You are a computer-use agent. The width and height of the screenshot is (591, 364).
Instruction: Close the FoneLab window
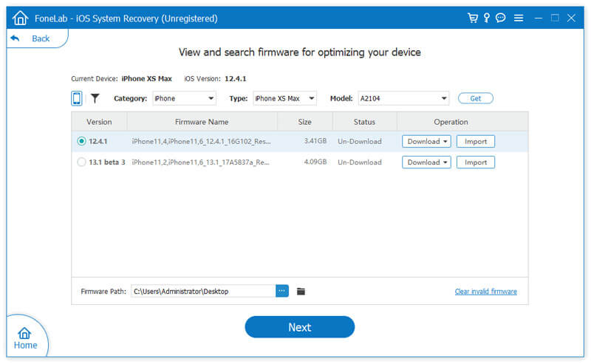point(571,18)
